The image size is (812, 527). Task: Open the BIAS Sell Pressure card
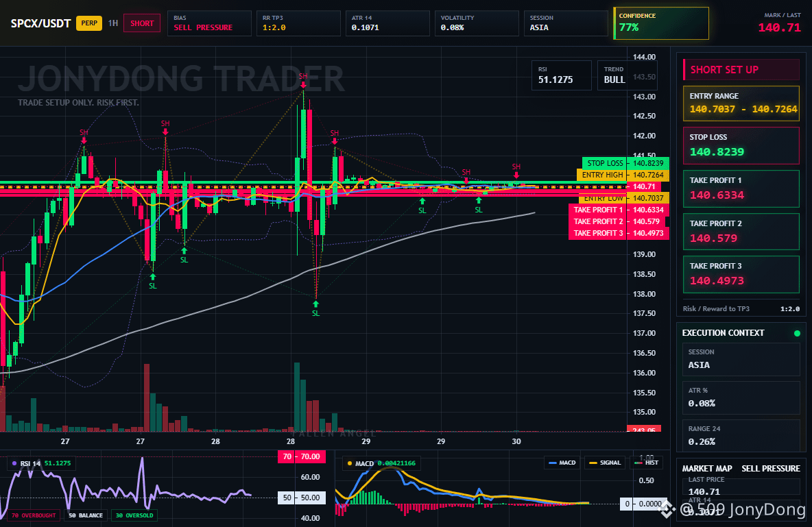click(x=209, y=23)
